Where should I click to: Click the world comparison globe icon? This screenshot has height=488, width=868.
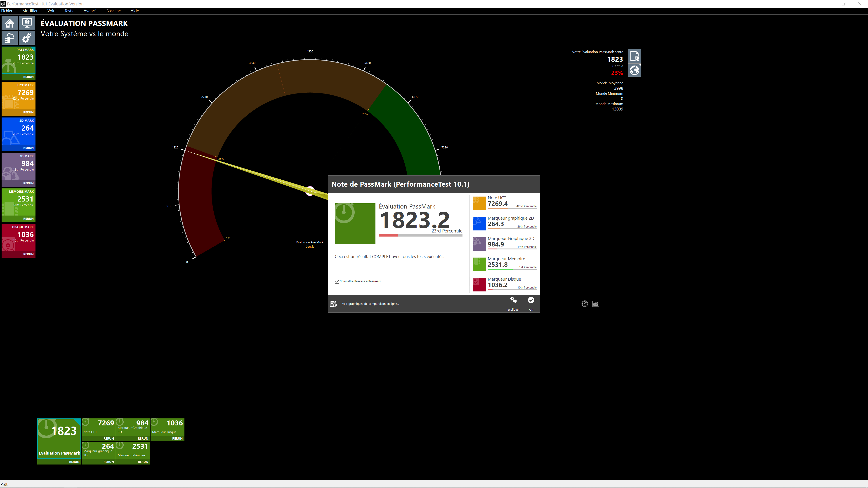point(634,70)
